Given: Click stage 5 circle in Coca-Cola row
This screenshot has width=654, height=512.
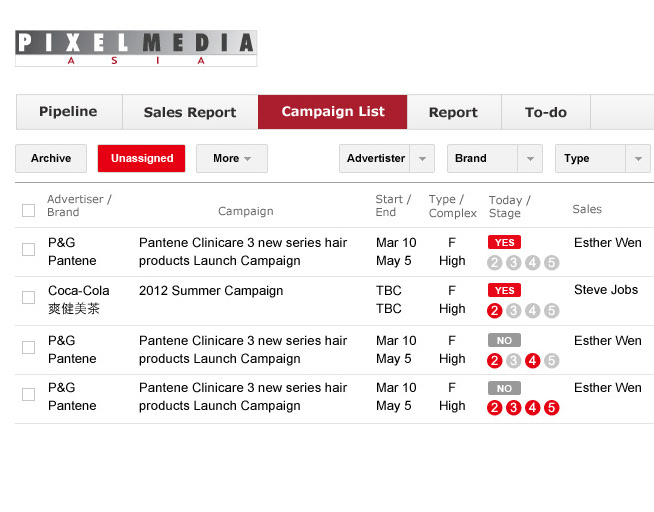Looking at the screenshot, I should point(551,311).
